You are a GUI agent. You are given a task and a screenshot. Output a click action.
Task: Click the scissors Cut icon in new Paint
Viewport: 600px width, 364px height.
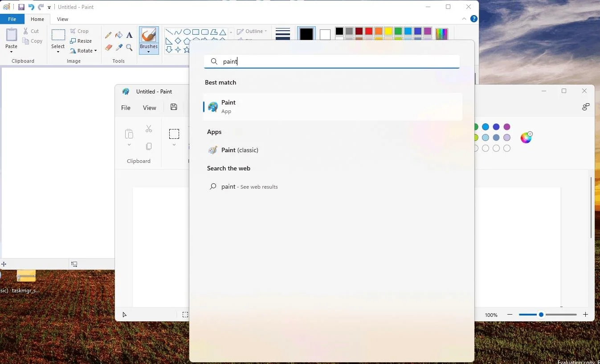pyautogui.click(x=149, y=129)
